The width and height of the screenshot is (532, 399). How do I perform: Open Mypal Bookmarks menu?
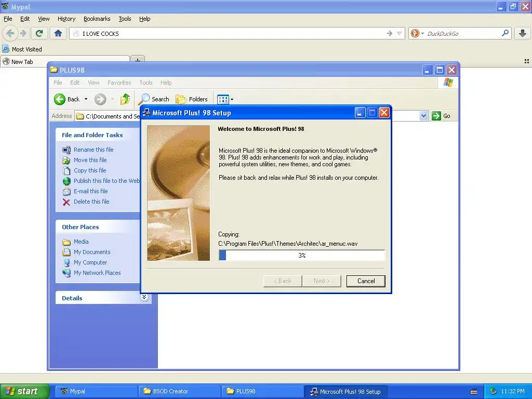pyautogui.click(x=97, y=19)
